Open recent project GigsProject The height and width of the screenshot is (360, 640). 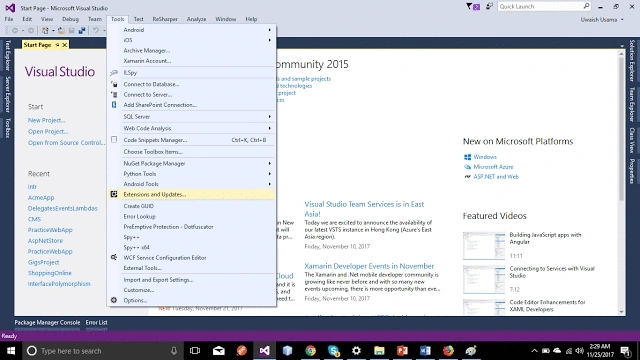(x=43, y=262)
